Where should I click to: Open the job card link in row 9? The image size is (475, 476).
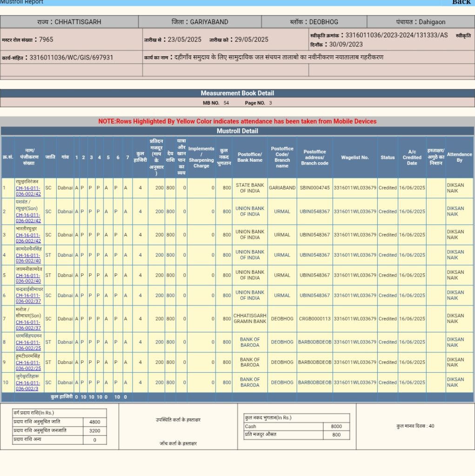pos(28,365)
